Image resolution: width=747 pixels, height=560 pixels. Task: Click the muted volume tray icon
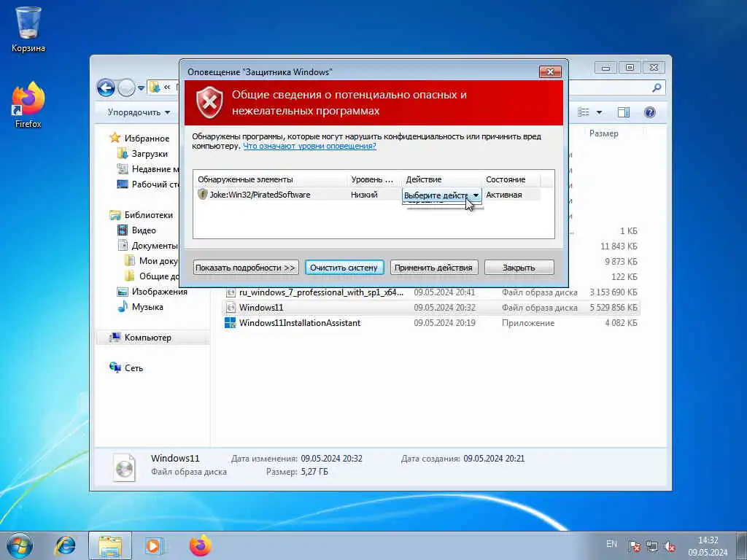click(x=670, y=546)
